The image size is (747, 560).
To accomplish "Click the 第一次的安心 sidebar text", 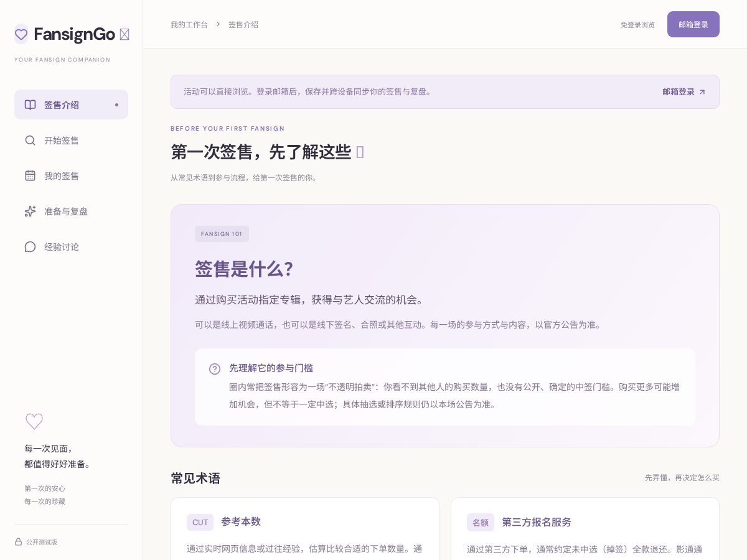I will coord(45,488).
